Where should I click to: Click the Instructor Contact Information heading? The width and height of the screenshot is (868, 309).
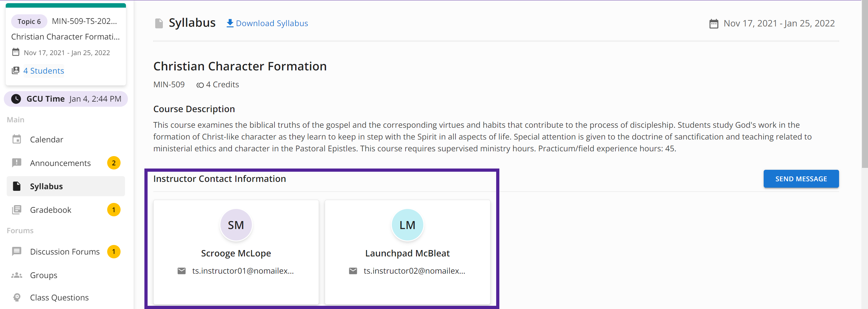220,179
